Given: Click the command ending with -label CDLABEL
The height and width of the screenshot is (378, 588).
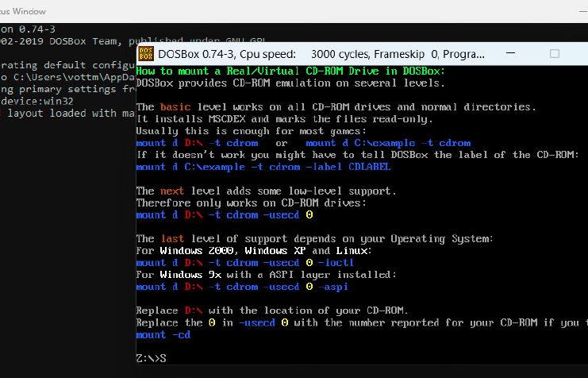Looking at the screenshot, I should tap(263, 167).
